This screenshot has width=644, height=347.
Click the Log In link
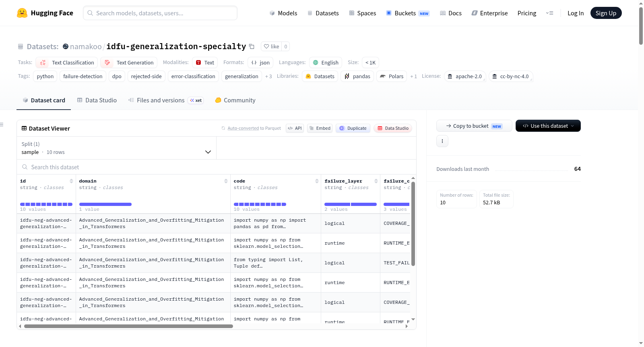[x=576, y=13]
